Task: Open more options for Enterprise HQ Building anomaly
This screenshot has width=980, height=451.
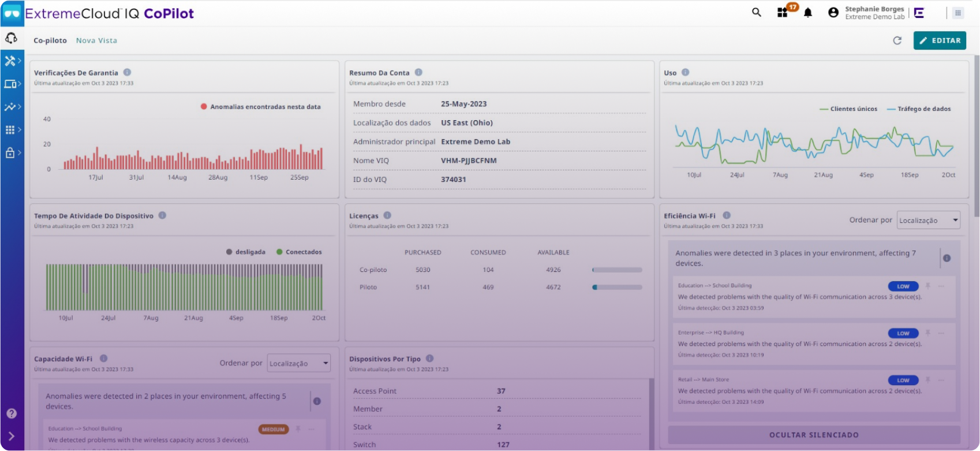Action: click(x=941, y=333)
